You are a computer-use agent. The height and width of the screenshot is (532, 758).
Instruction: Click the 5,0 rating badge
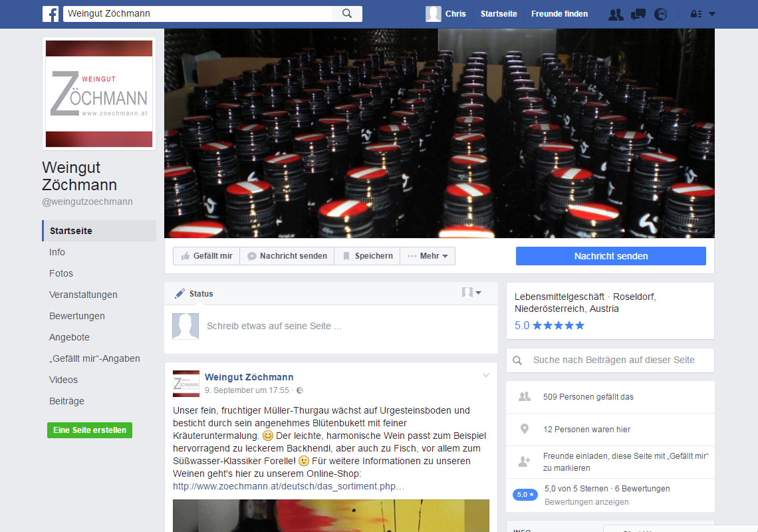coord(525,495)
